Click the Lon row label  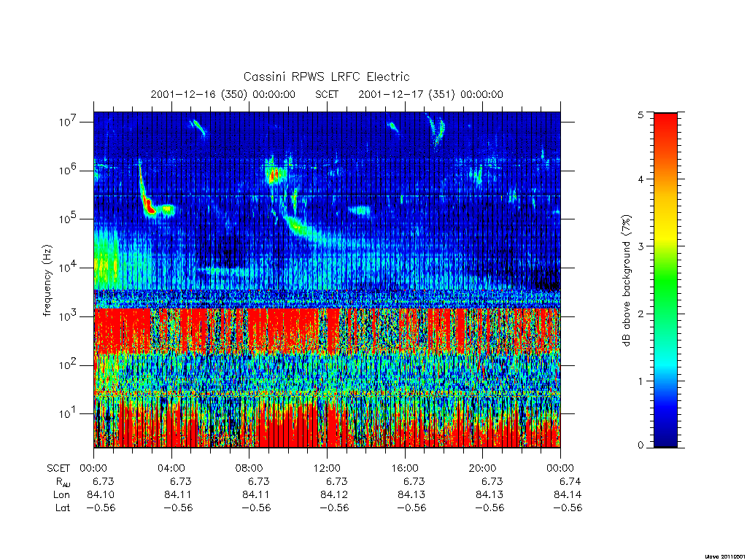[61, 495]
